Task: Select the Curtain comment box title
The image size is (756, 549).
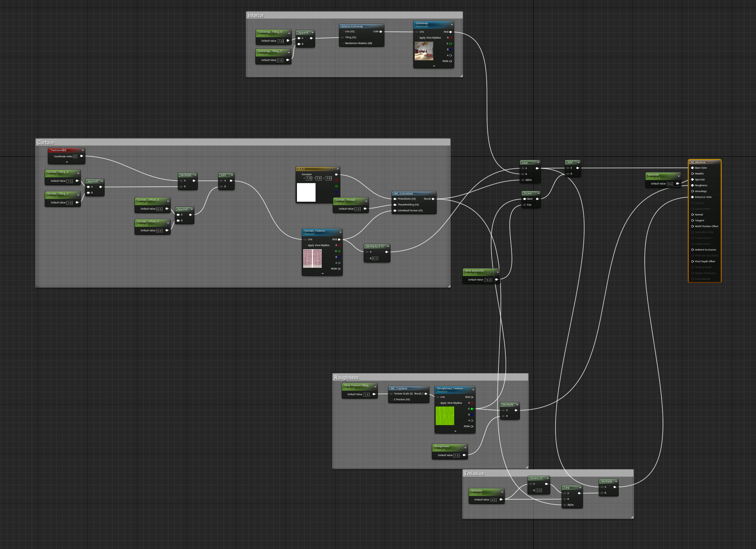Action: (46, 142)
